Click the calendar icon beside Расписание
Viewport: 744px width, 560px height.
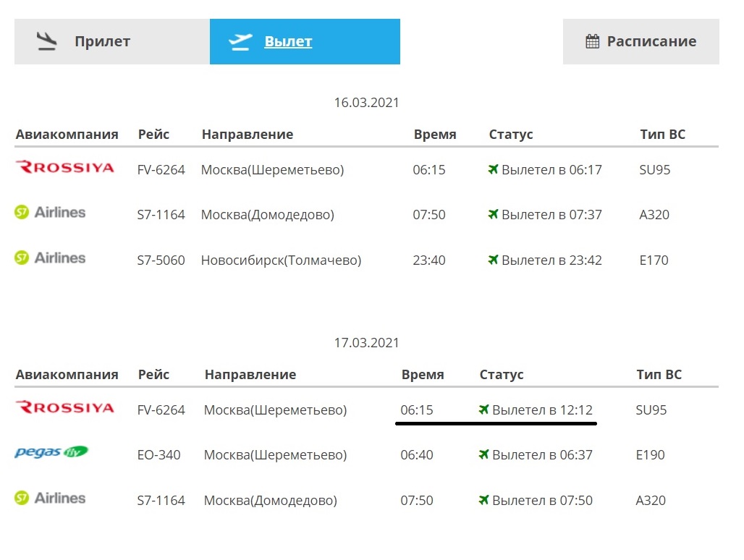pos(592,41)
